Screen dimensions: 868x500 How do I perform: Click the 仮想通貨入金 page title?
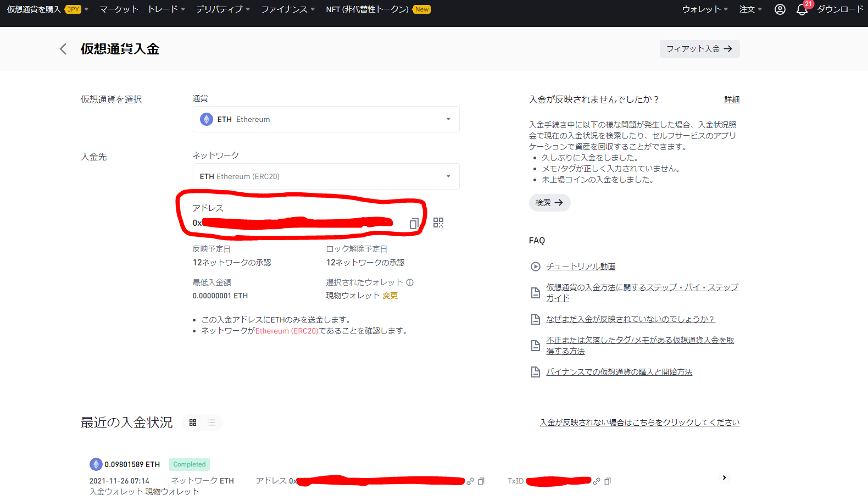pos(120,49)
